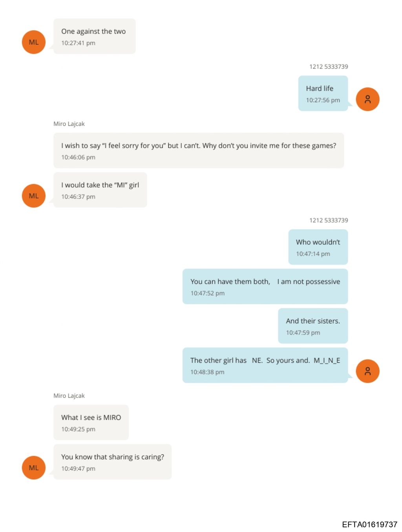Select the "One against the two" message bubble
Image resolution: width=402 pixels, height=532 pixels.
coord(94,36)
